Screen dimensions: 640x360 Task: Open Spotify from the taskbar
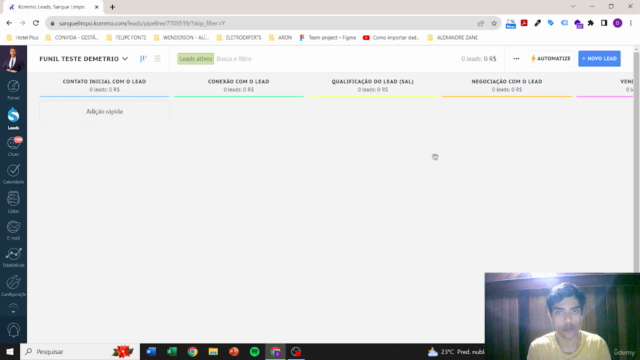click(255, 351)
